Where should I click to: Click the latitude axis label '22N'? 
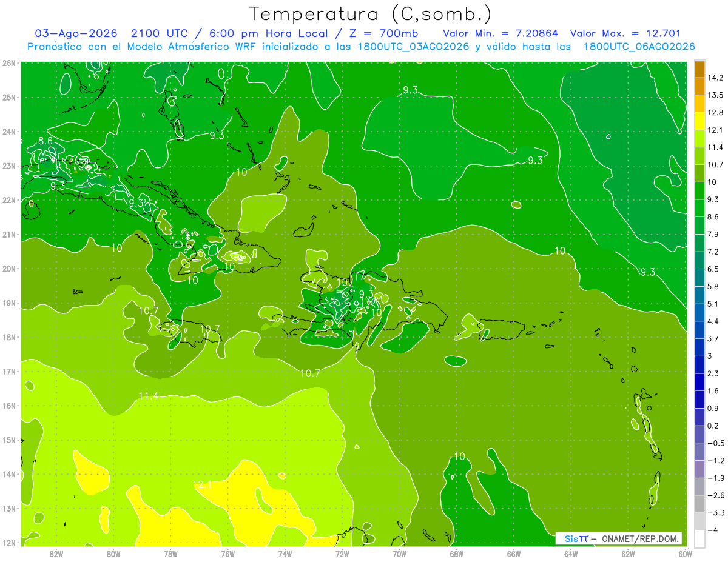pyautogui.click(x=9, y=200)
